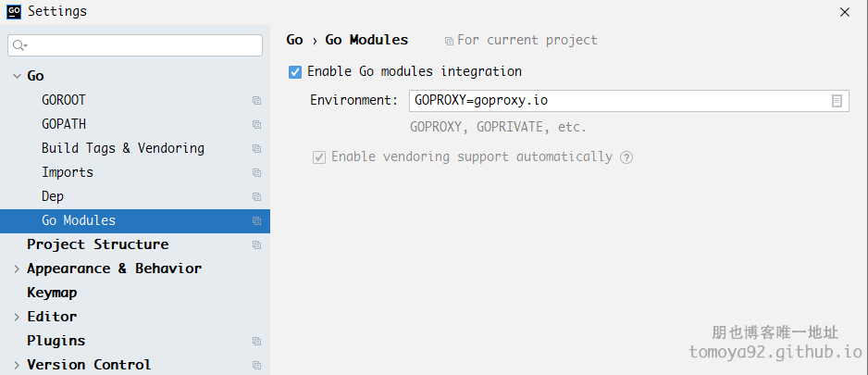This screenshot has width=868, height=375.
Task: Toggle Enable vendoring support automatically checkbox
Action: tap(319, 157)
